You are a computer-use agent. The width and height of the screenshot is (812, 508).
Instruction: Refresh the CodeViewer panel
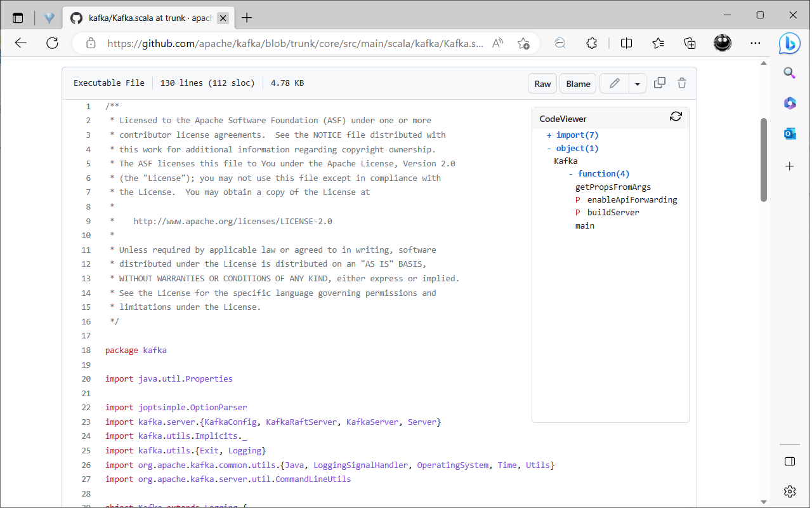[x=676, y=116]
